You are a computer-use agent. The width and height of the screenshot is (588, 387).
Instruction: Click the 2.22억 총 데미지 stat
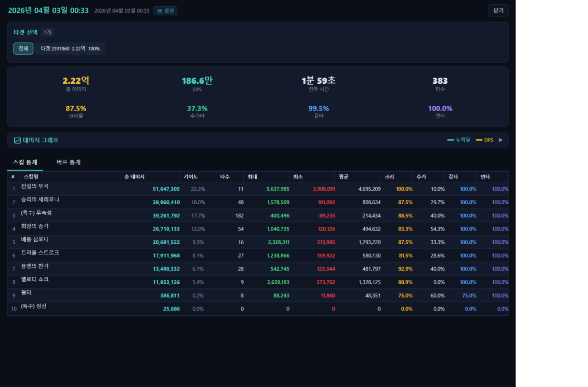click(76, 81)
